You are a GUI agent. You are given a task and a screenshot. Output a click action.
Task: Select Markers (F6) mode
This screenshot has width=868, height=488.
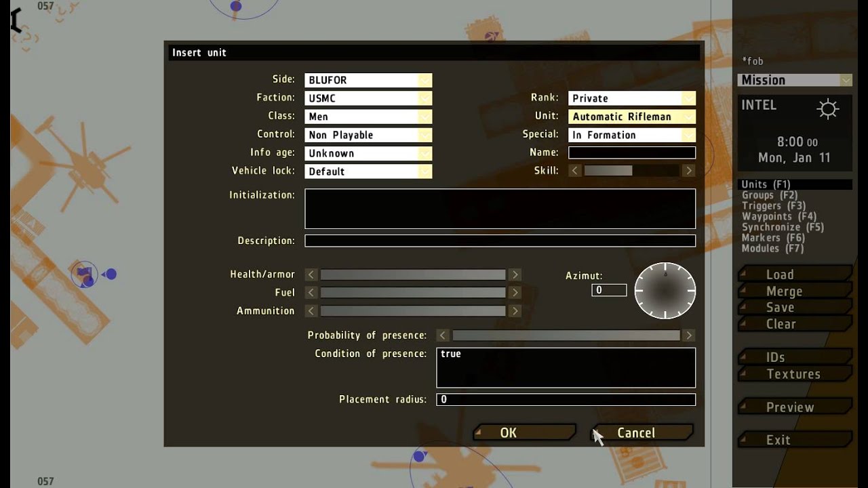773,238
